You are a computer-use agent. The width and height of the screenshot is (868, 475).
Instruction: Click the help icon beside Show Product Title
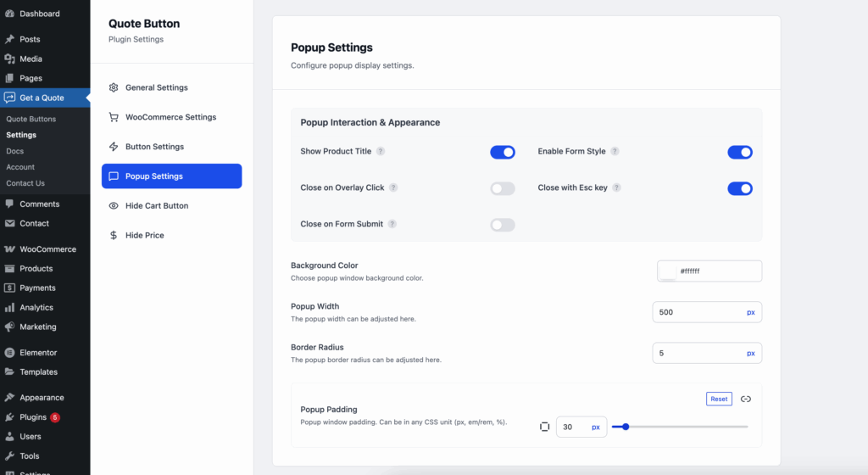[x=381, y=152]
